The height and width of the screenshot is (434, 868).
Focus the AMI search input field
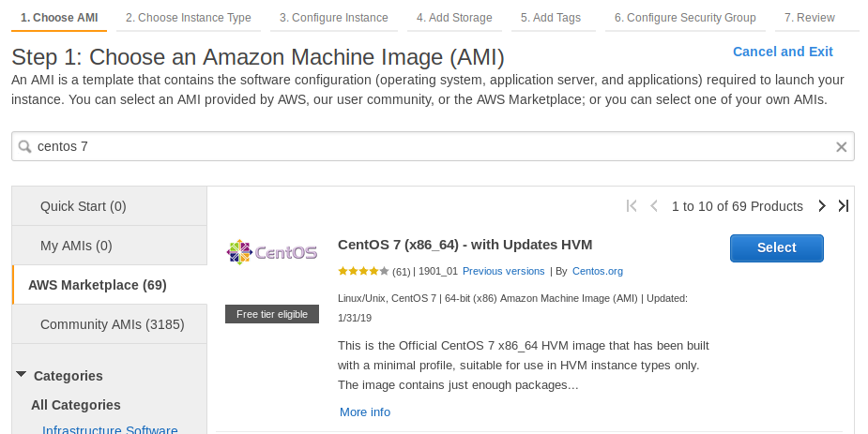click(433, 146)
